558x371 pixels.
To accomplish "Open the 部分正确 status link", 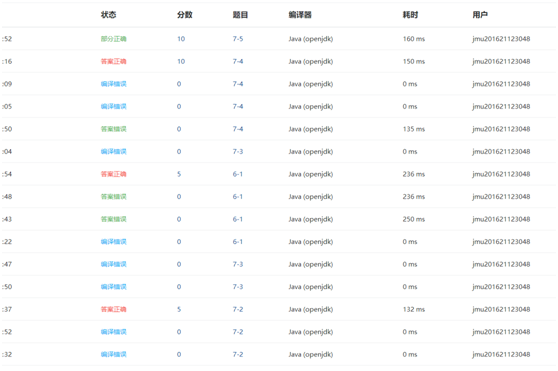I will (x=114, y=39).
